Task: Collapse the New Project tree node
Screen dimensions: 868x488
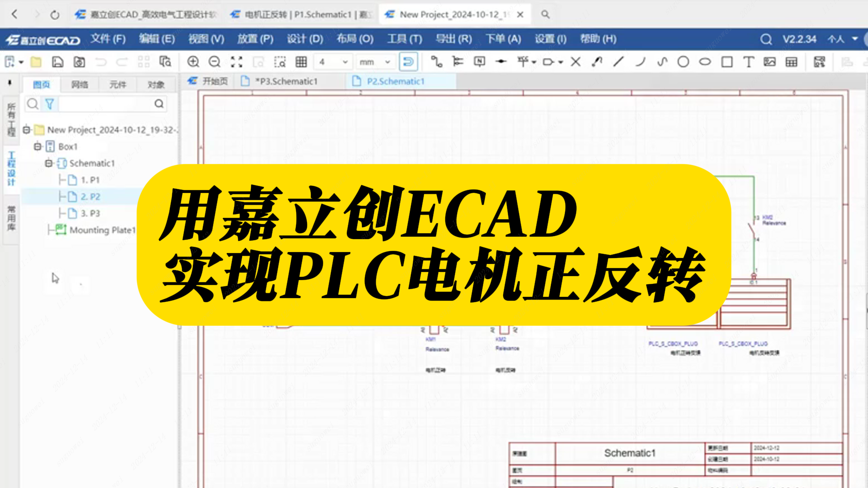Action: click(27, 130)
